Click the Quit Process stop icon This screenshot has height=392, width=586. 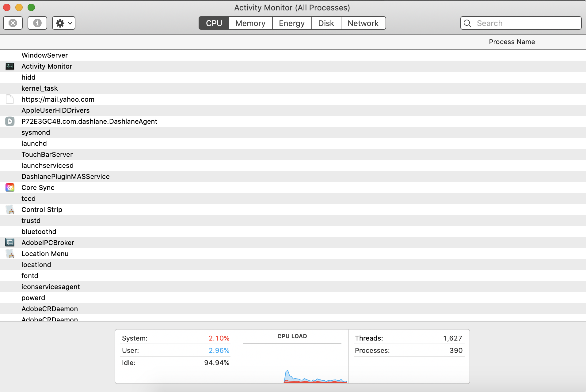pos(13,23)
